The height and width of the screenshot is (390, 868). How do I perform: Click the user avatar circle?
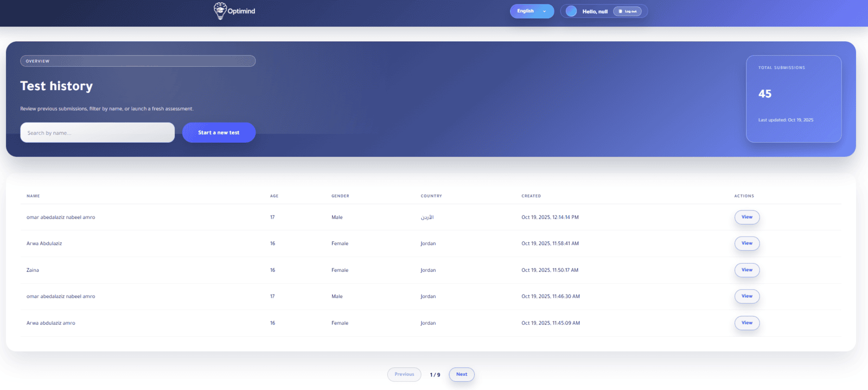pos(571,11)
